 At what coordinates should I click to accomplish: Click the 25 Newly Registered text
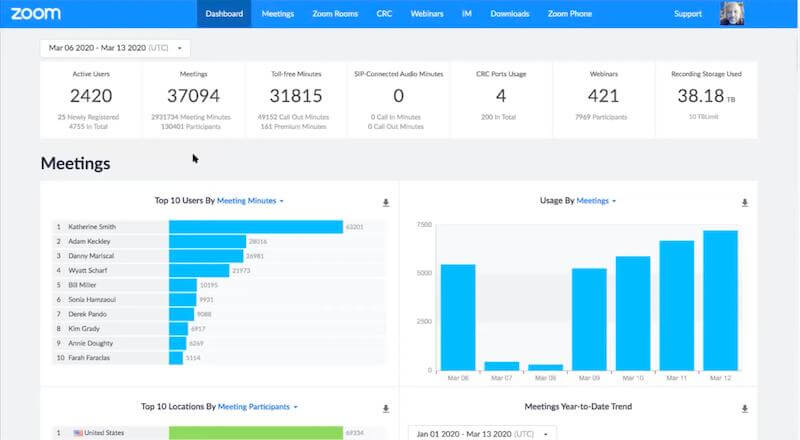click(x=88, y=117)
